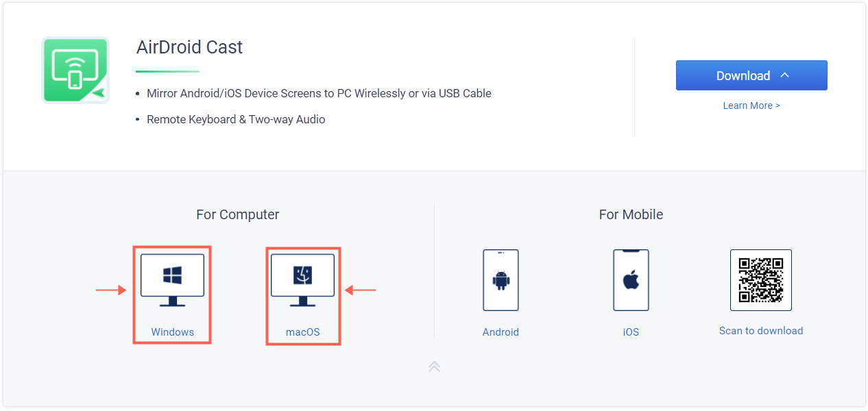The image size is (868, 411).
Task: Collapse panel with double chevron up icon
Action: coord(434,366)
